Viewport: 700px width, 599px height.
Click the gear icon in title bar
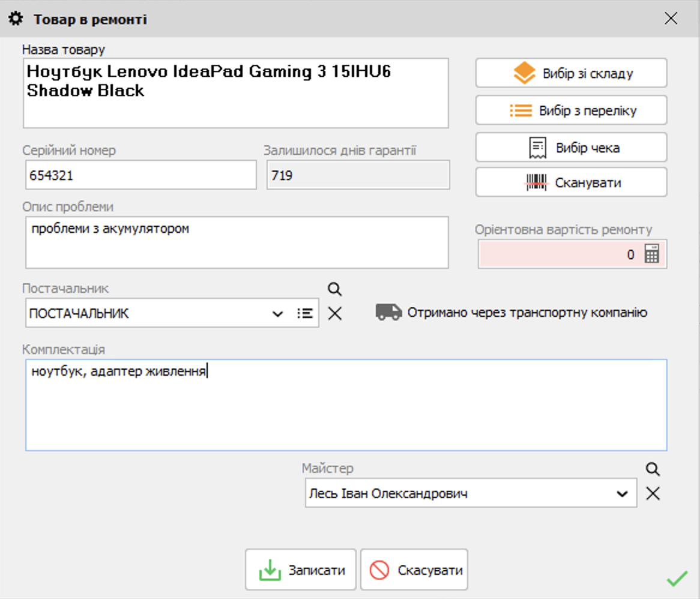pos(16,19)
